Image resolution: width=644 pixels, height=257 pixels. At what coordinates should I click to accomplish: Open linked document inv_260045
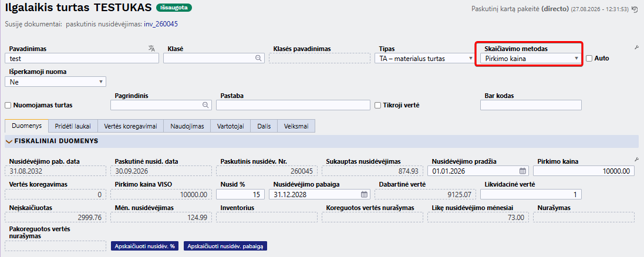(x=161, y=24)
